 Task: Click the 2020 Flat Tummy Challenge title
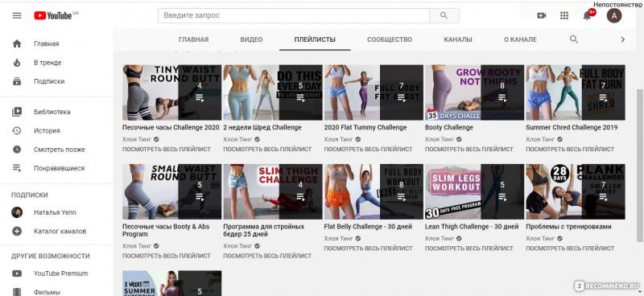click(365, 127)
